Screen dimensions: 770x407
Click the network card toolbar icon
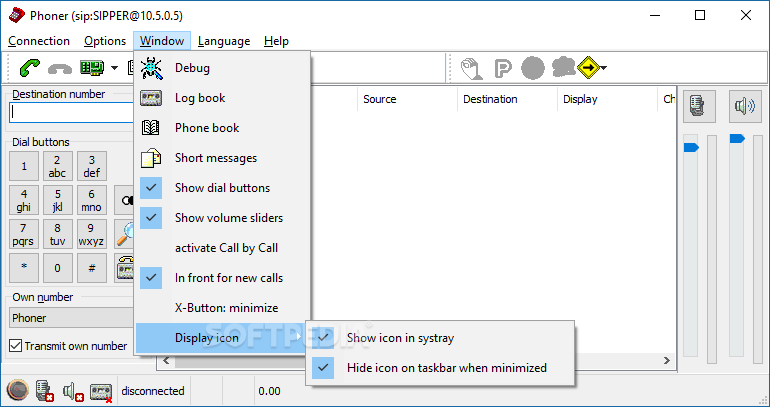click(x=92, y=68)
